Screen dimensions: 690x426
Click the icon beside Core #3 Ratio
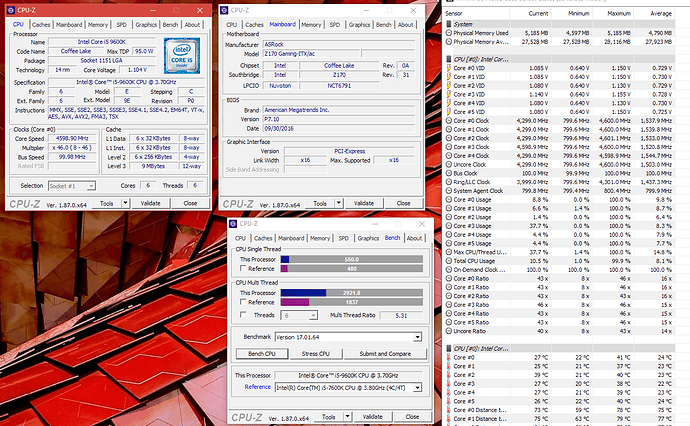[449, 305]
